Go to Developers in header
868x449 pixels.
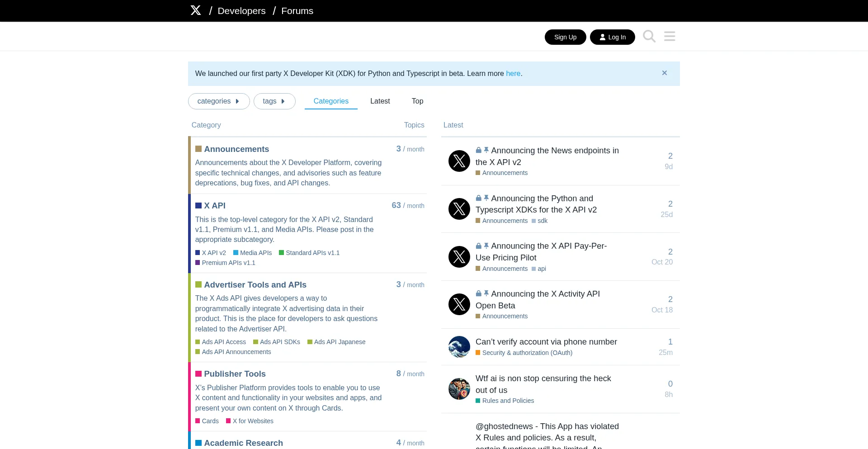pyautogui.click(x=241, y=11)
